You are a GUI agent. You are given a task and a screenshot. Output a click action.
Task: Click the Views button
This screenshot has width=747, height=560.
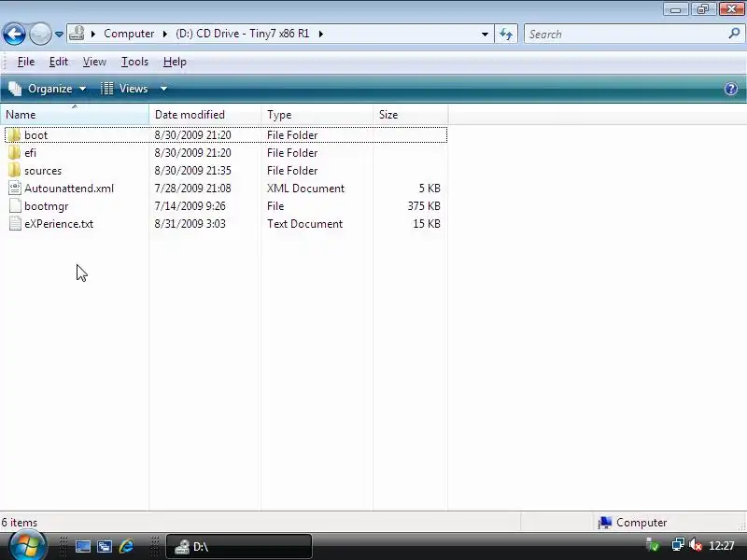coord(125,89)
